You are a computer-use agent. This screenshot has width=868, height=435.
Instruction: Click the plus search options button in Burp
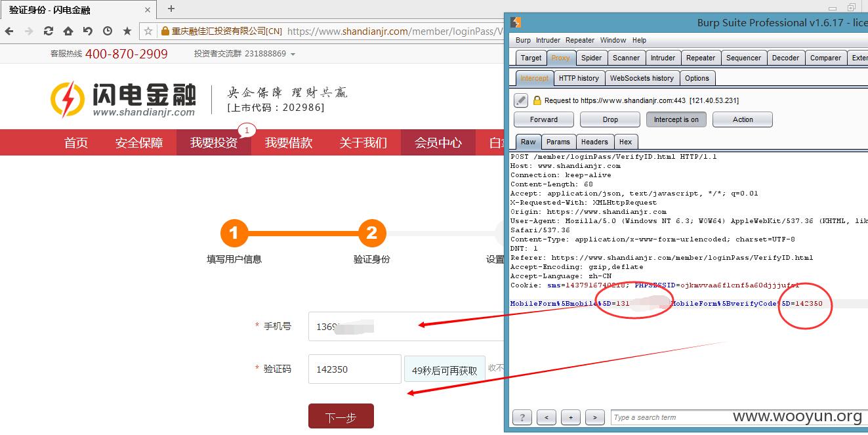point(571,417)
